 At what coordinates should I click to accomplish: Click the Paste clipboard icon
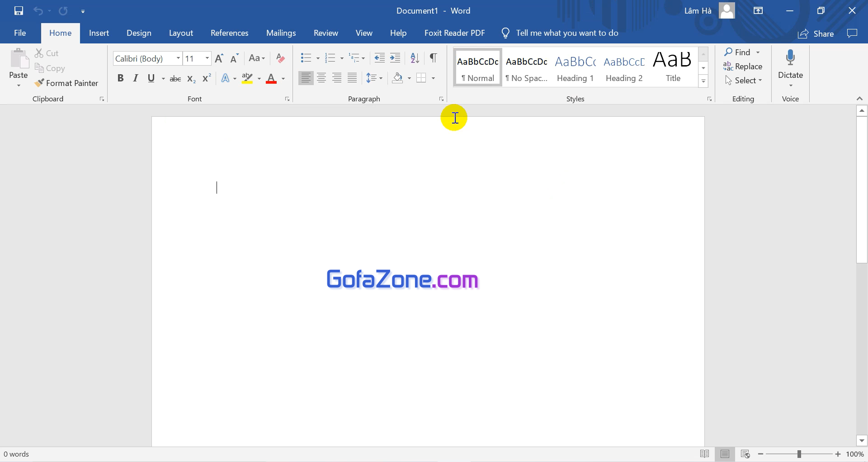19,59
